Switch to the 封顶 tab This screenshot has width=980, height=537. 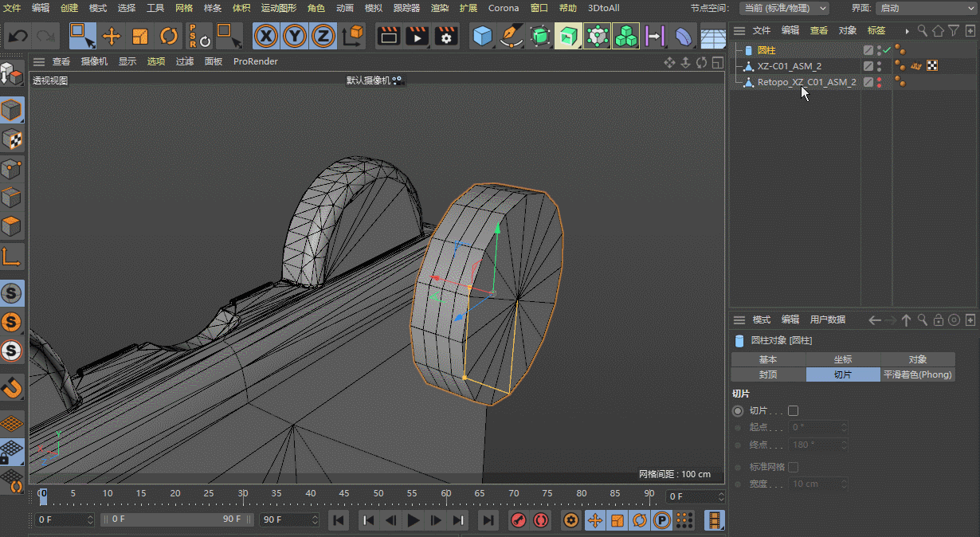pyautogui.click(x=768, y=374)
